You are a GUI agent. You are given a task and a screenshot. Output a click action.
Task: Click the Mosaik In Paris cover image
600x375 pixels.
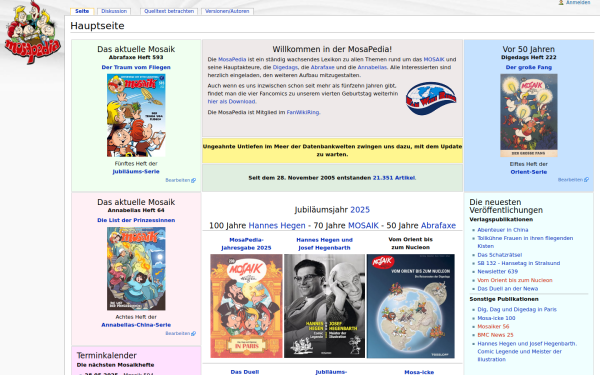246,306
